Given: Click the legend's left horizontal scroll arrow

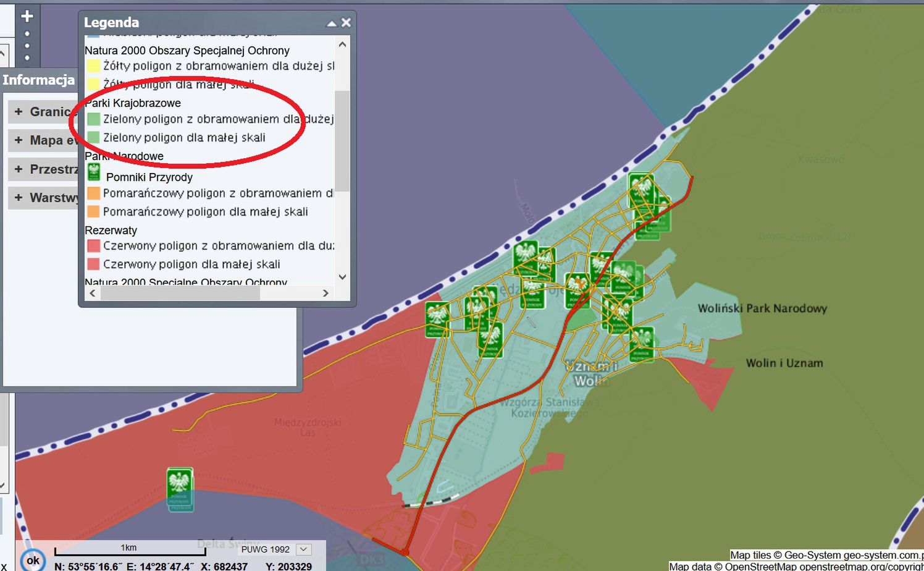Looking at the screenshot, I should (93, 293).
